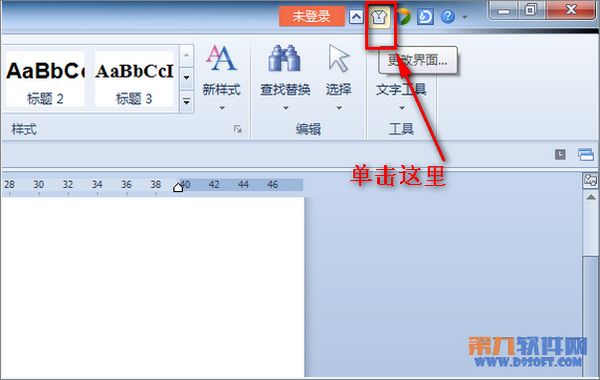
Task: Click the colorful globe icon in title bar
Action: coord(403,17)
